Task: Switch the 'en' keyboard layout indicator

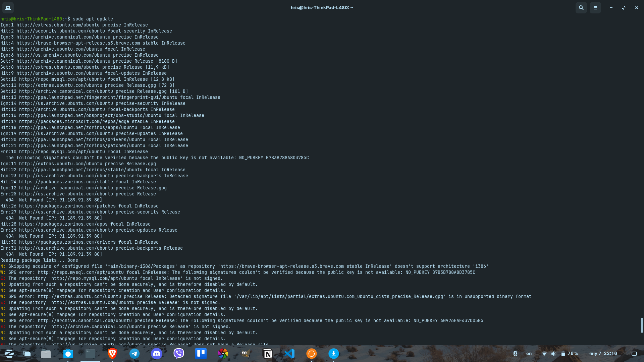Action: (x=529, y=354)
